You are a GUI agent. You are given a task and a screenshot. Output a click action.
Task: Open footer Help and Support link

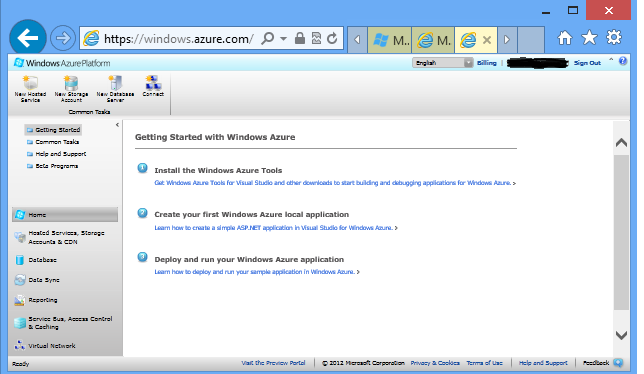[x=543, y=363]
